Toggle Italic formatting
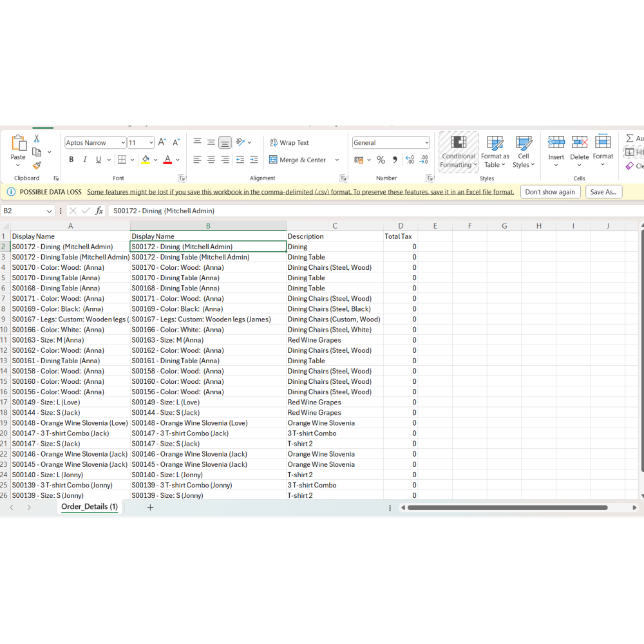This screenshot has height=644, width=644. pos(84,160)
